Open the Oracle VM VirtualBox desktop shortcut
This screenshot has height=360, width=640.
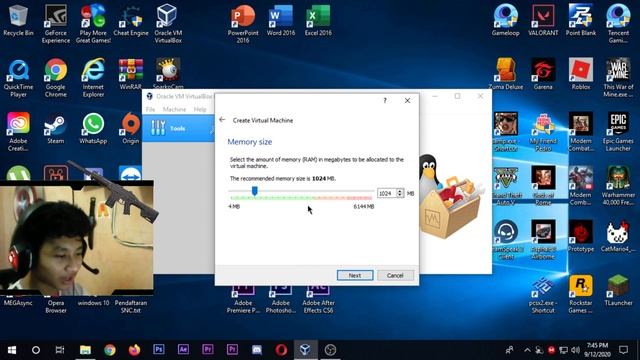[x=168, y=23]
